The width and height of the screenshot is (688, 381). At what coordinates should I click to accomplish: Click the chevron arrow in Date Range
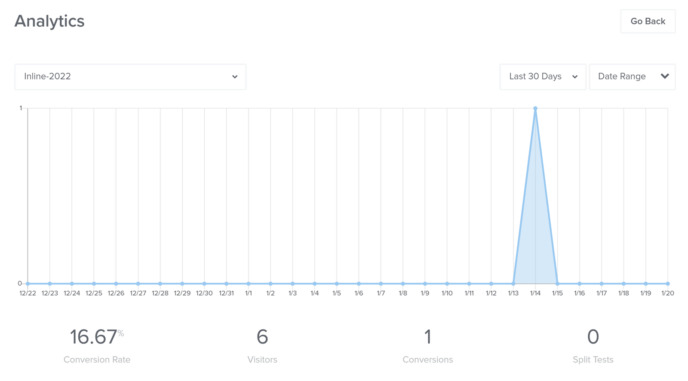click(665, 76)
